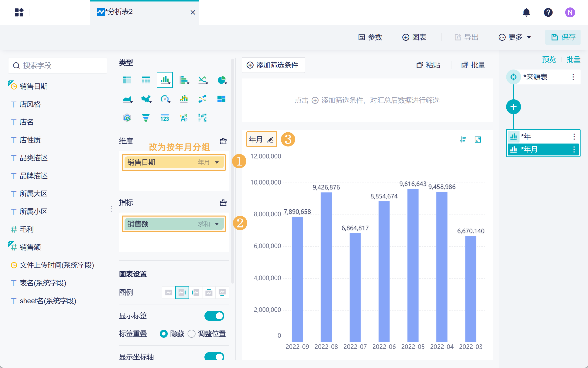Expand the 更多 dropdown menu
588x368 pixels.
[x=515, y=37]
